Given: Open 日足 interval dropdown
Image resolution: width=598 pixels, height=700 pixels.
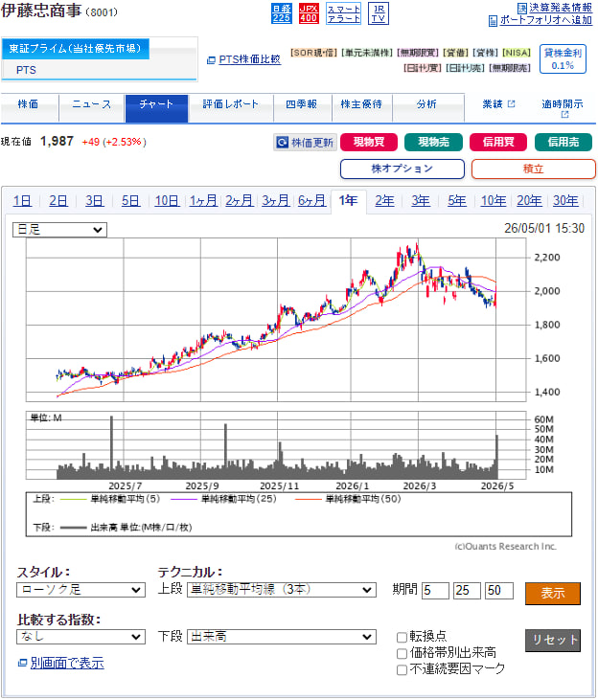Looking at the screenshot, I should (59, 230).
